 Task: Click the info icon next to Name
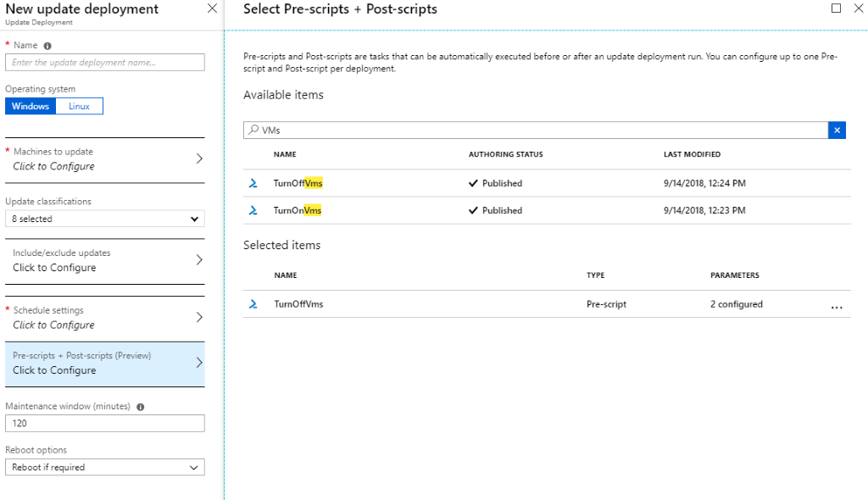pos(47,46)
